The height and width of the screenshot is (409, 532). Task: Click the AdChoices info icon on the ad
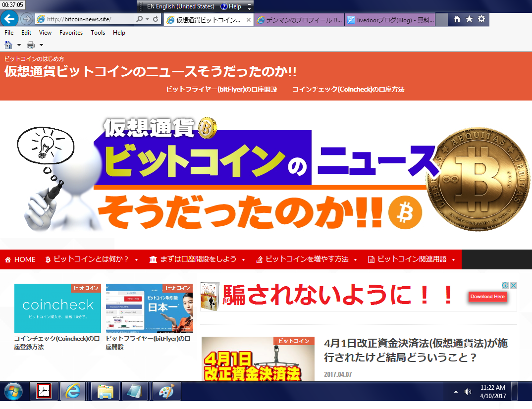505,286
